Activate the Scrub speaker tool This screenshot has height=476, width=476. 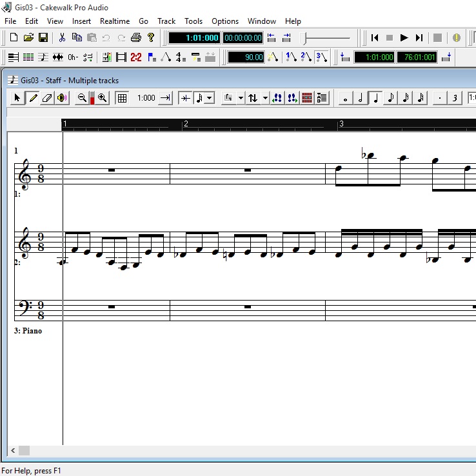62,98
